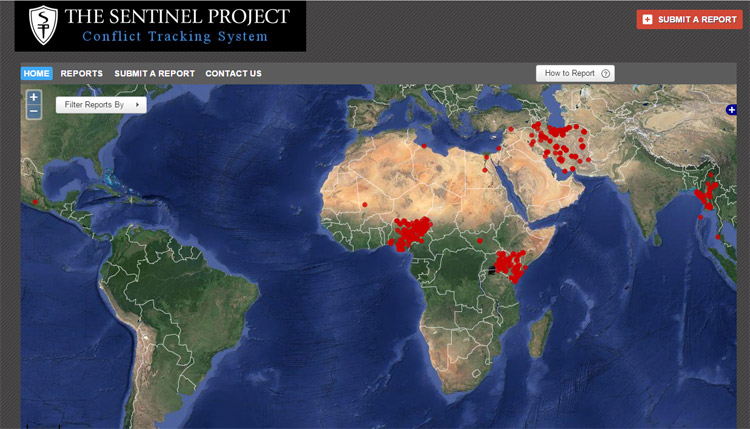This screenshot has height=429, width=750.
Task: Click the plus icon in red Submit button
Action: [648, 19]
